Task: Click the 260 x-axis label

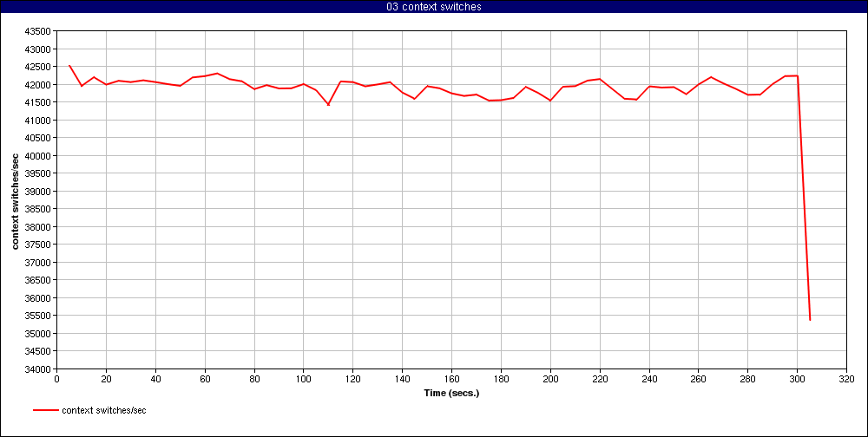Action: (699, 380)
